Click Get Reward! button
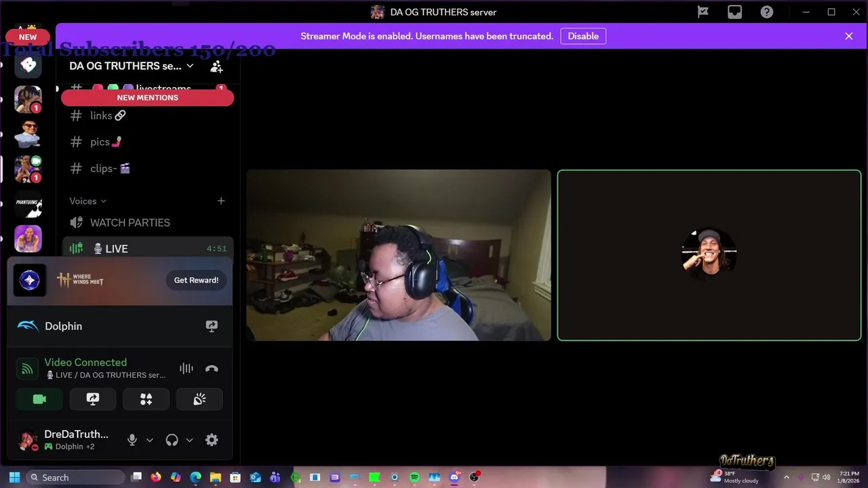Viewport: 868px width, 488px height. point(196,280)
